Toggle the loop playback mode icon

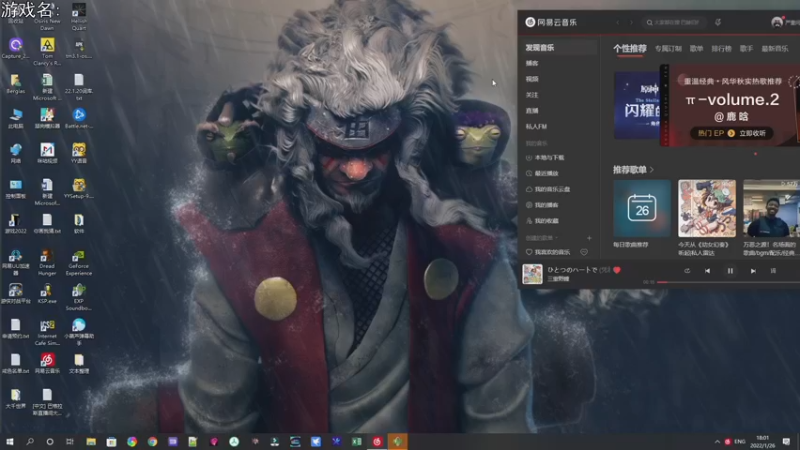687,271
